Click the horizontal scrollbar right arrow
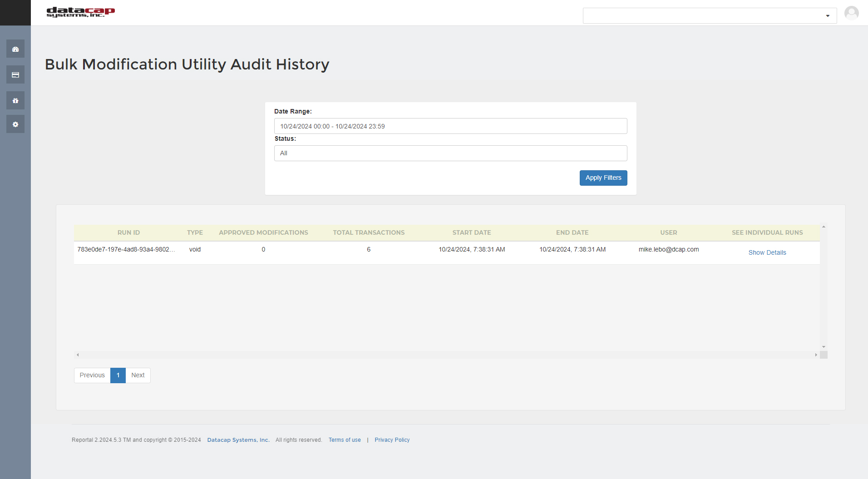868x479 pixels. (x=816, y=355)
